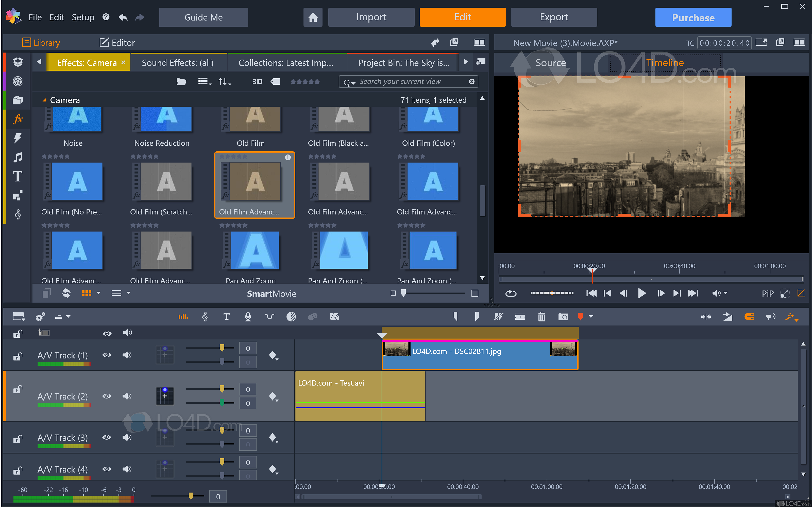Click the Edit menu item in menu bar

(56, 17)
